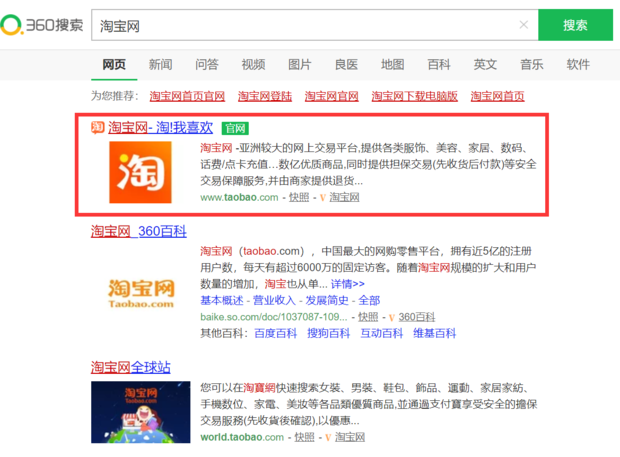The image size is (620, 457).
Task: Open the 图片 tab
Action: (300, 64)
